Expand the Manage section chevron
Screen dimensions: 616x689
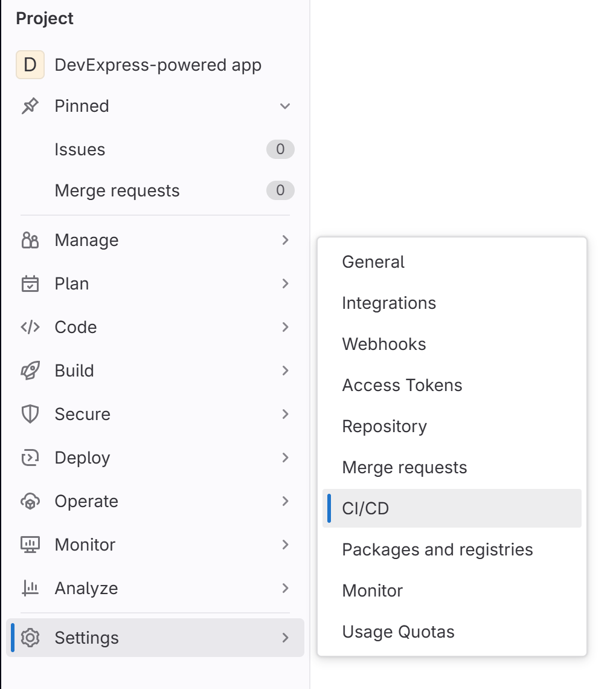285,241
